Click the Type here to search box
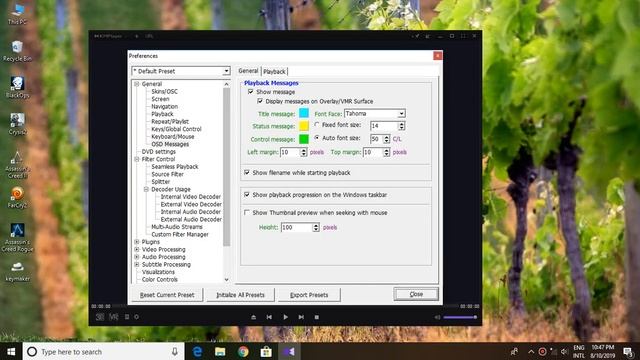 click(x=104, y=351)
